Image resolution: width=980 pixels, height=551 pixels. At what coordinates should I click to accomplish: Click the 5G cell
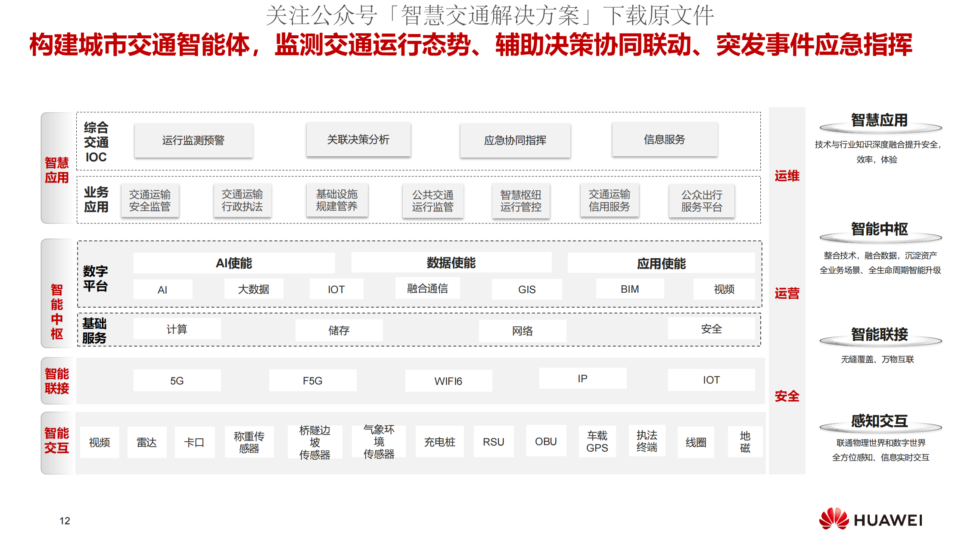tap(177, 380)
